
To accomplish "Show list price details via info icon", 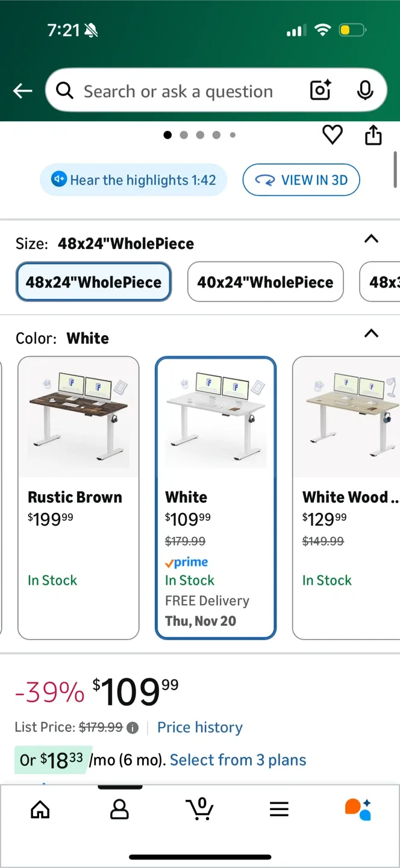I will point(133,727).
